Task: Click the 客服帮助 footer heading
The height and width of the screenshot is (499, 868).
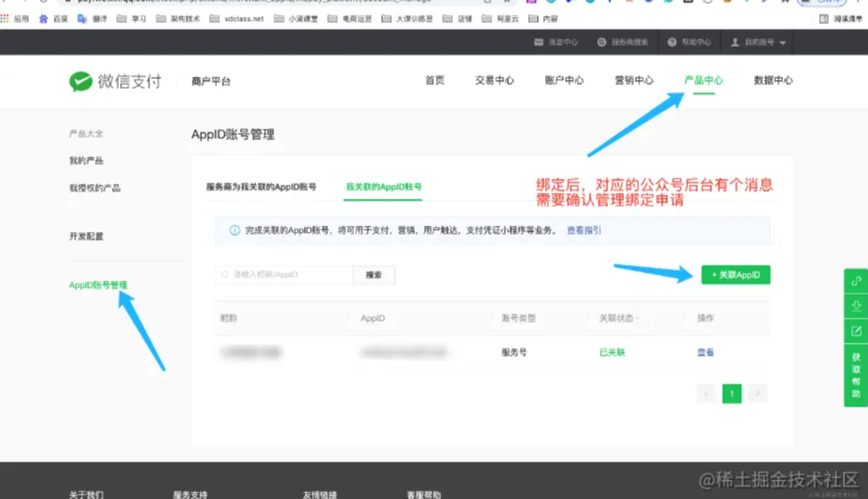Action: [x=424, y=495]
